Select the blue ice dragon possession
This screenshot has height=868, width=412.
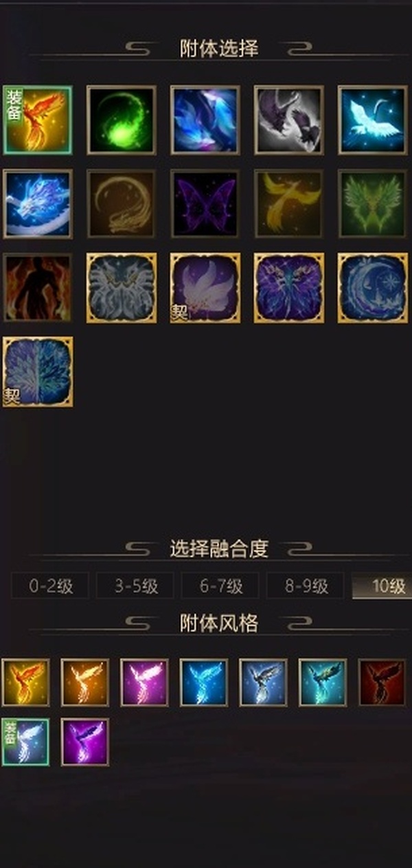[38, 204]
